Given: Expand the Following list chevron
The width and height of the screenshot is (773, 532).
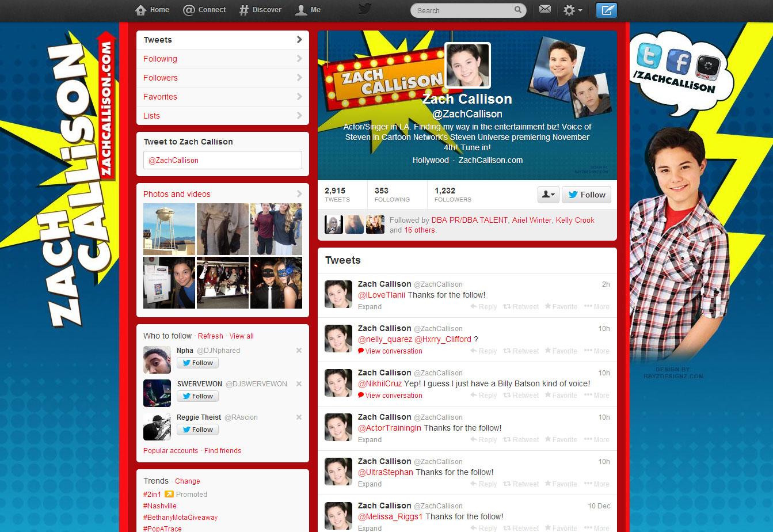Looking at the screenshot, I should 299,59.
